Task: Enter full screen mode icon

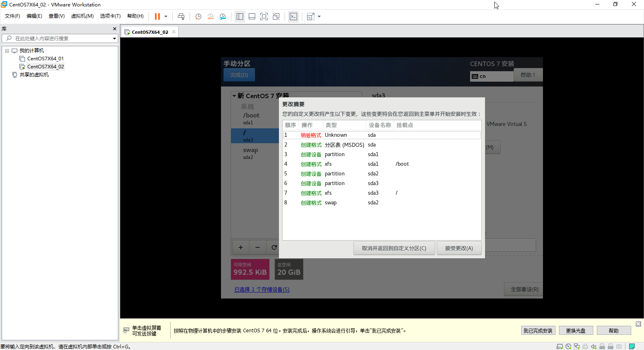Action: tap(264, 16)
